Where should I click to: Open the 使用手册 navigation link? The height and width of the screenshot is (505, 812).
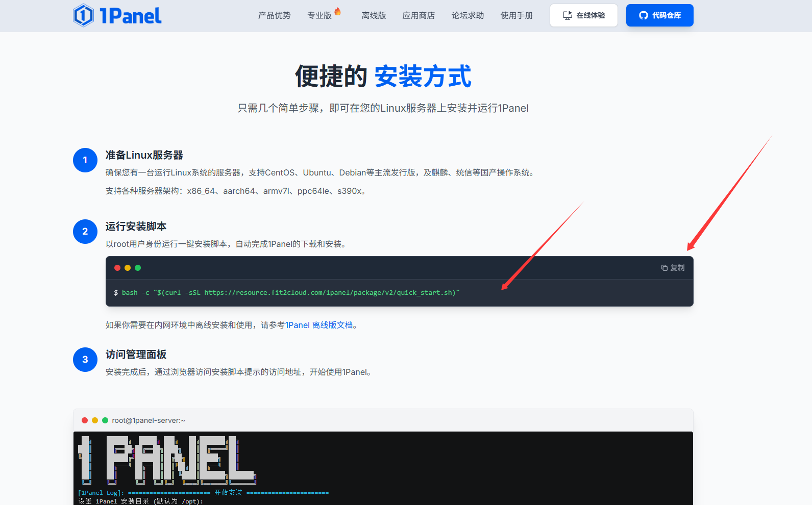click(x=516, y=15)
